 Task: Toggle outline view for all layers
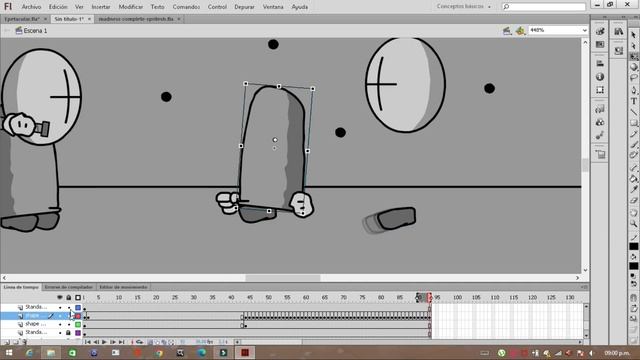[x=78, y=298]
